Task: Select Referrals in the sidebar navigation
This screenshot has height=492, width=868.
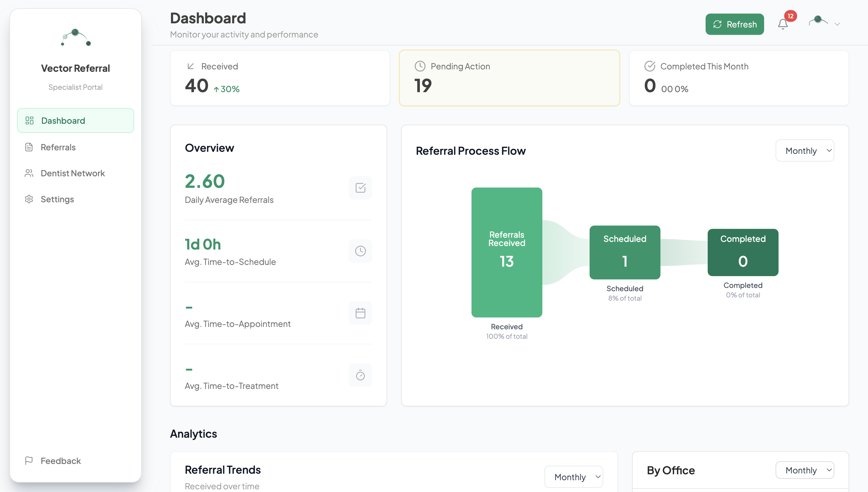Action: point(58,147)
